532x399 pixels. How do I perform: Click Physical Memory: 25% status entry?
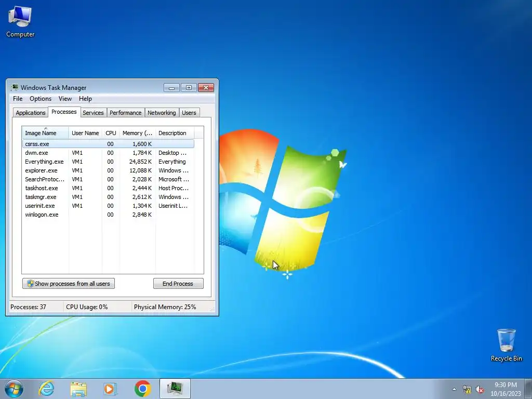[165, 307]
